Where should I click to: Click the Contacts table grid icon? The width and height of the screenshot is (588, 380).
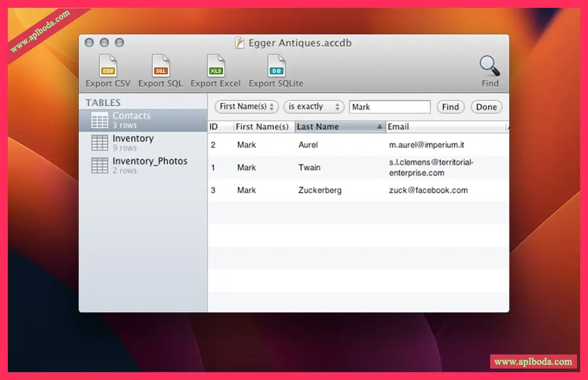(100, 120)
